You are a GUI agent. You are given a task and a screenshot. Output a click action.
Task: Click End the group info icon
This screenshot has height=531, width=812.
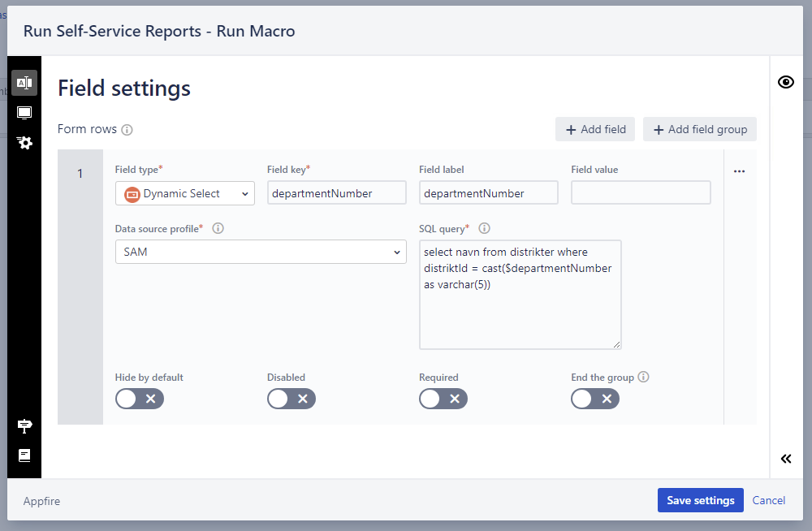point(643,377)
